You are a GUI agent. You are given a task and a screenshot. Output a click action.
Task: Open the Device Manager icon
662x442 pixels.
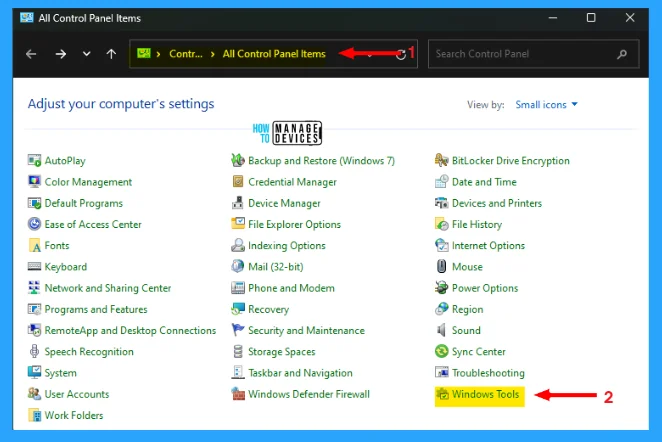click(238, 203)
